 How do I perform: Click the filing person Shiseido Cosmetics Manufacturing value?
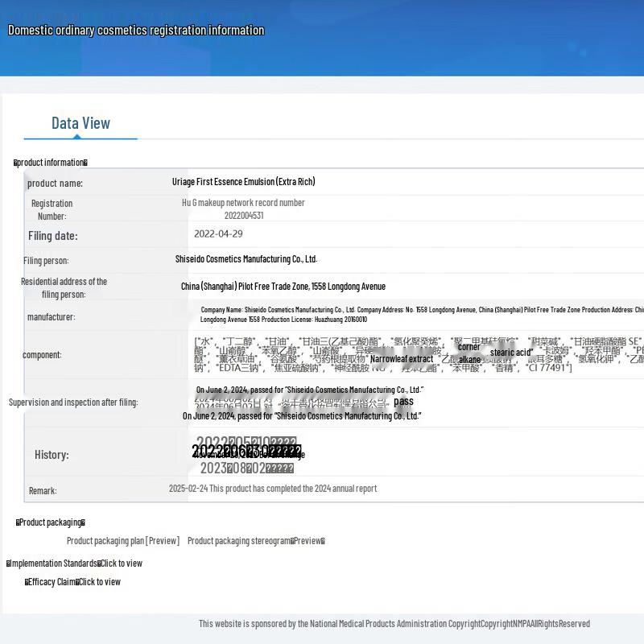[x=246, y=259]
